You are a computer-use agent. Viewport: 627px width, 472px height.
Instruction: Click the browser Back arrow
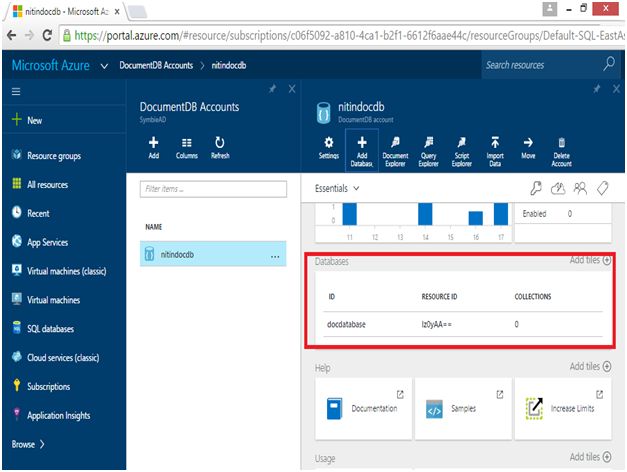(12, 36)
